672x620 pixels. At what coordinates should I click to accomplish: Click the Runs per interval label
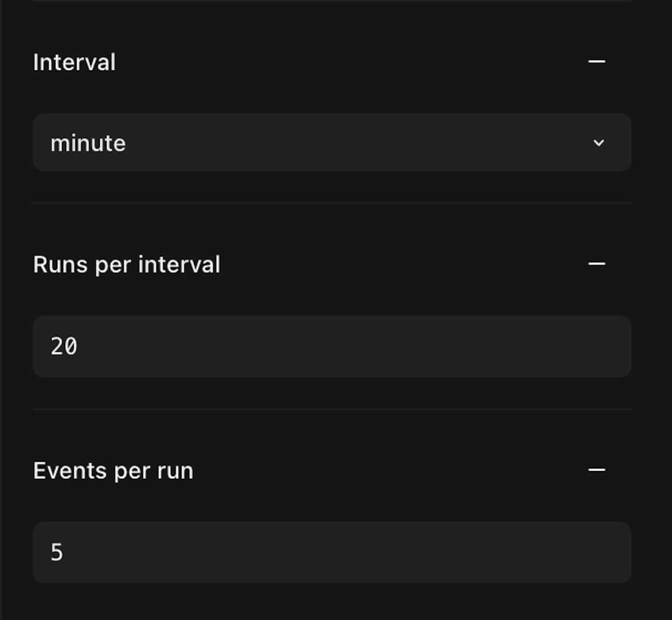[126, 264]
